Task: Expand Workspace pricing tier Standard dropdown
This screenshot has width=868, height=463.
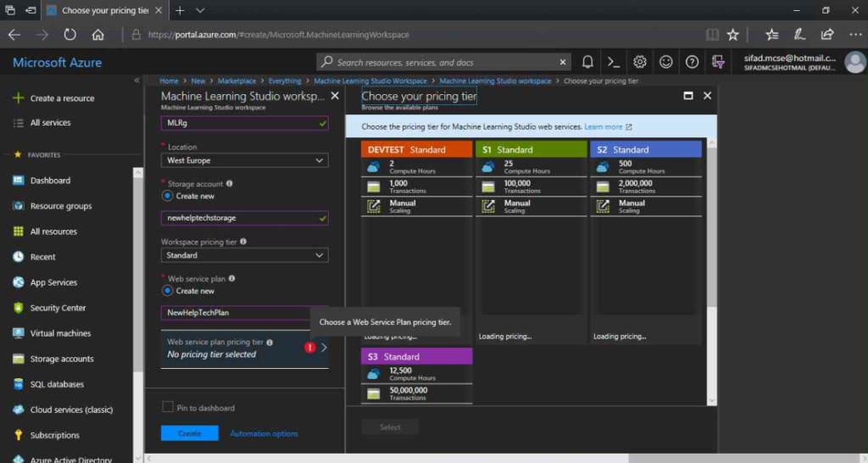Action: [244, 255]
